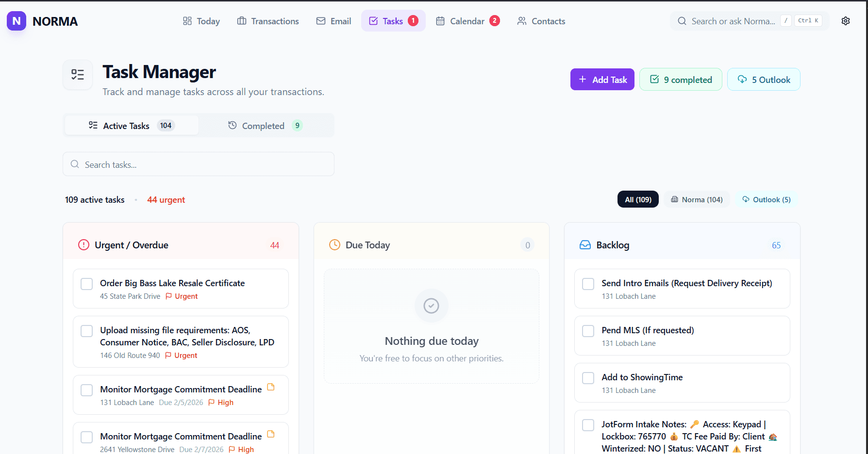Click the search magnifier in the top bar

pos(682,21)
